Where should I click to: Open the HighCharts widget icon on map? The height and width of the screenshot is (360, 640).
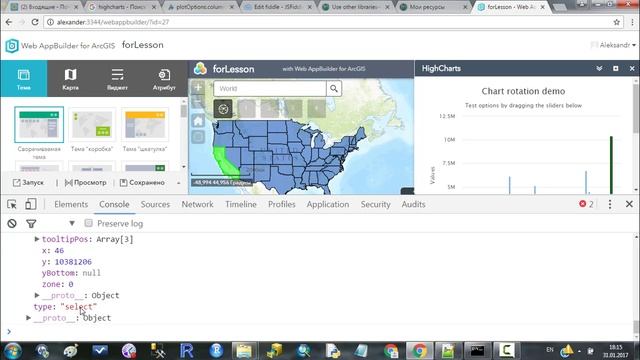click(223, 109)
